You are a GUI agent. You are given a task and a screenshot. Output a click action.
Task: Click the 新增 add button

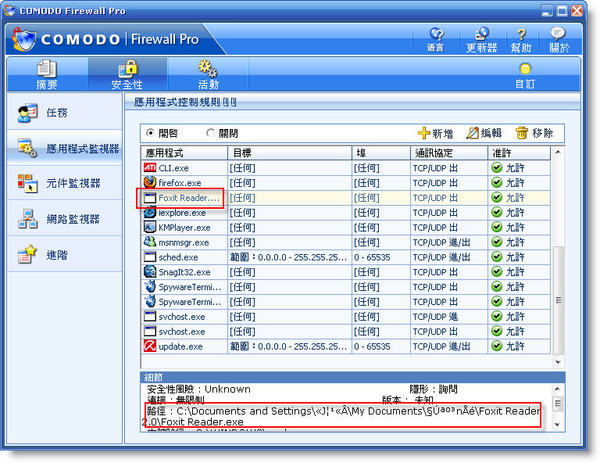(x=435, y=133)
